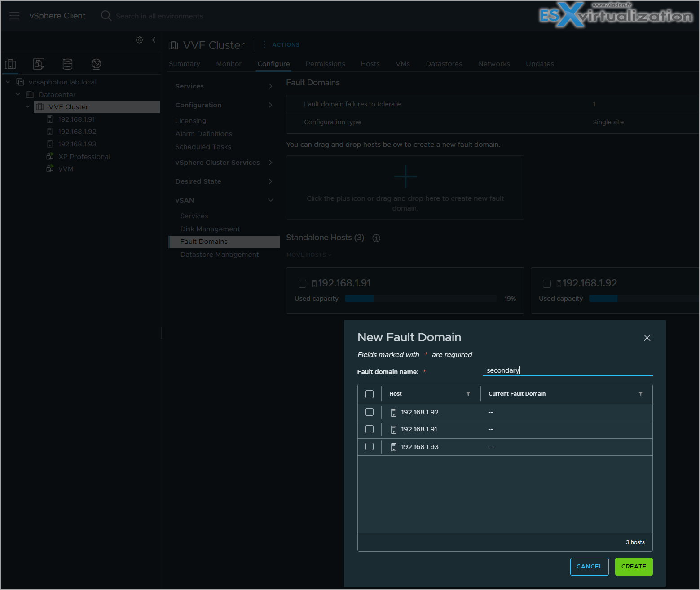Click host icon beside 192.168.1.91 in dialog
This screenshot has width=700, height=590.
394,430
